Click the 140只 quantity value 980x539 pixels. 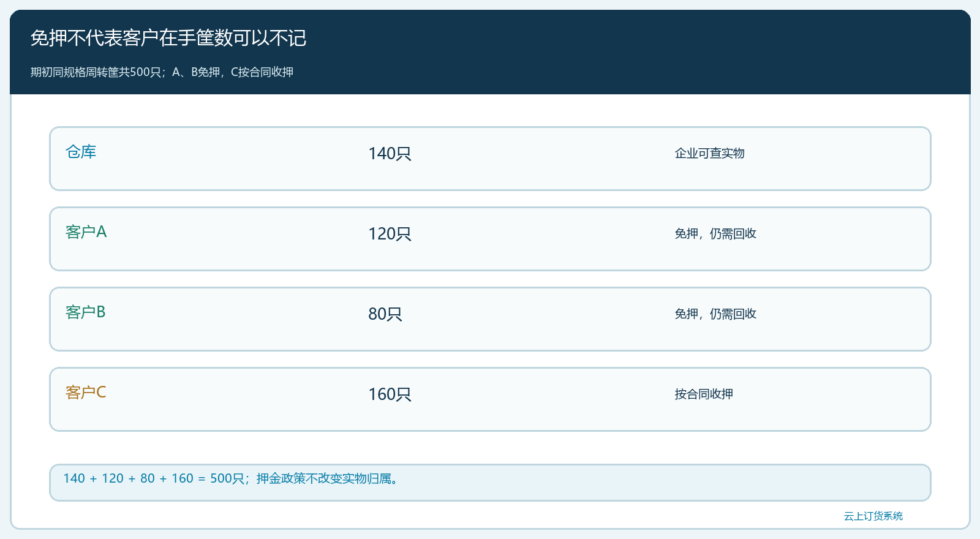click(390, 154)
